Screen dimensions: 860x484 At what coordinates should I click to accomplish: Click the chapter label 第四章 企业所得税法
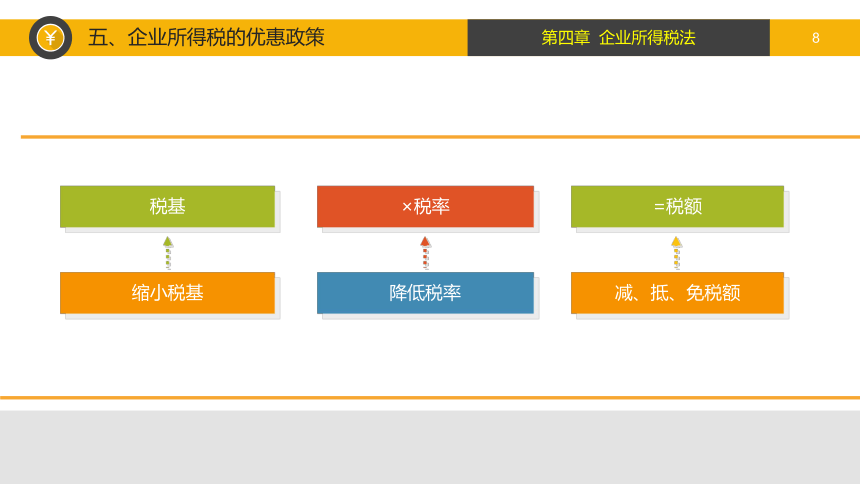click(618, 38)
